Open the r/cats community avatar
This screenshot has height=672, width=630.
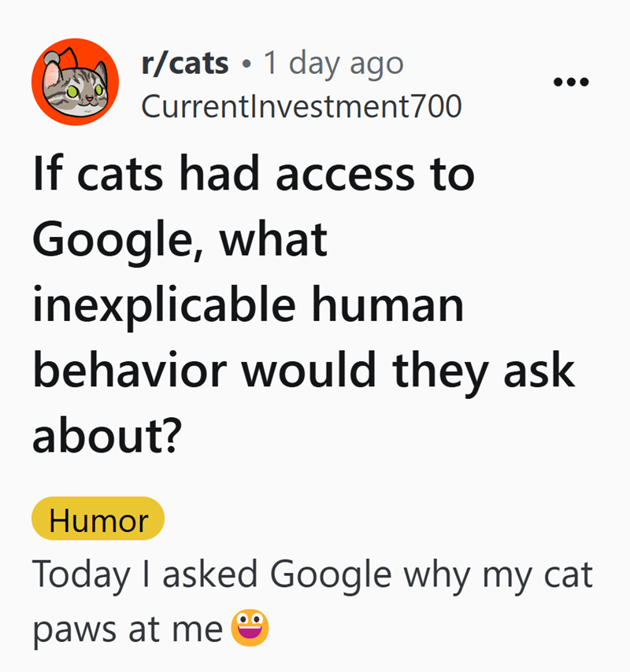coord(75,82)
